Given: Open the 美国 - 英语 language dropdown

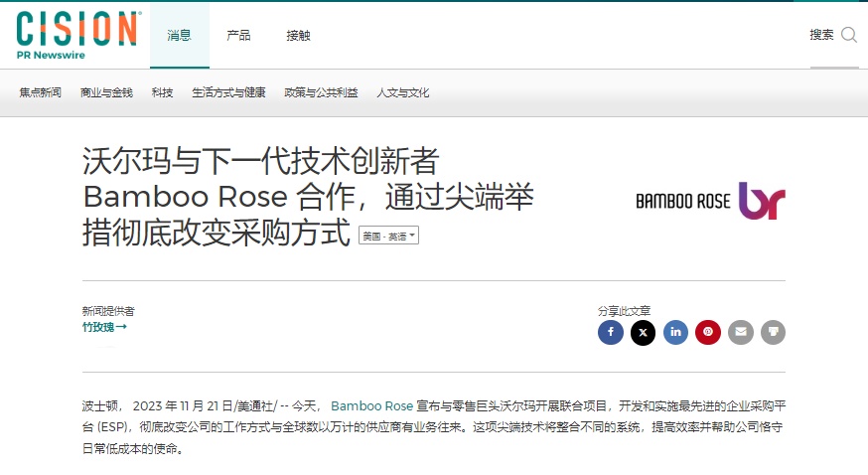Looking at the screenshot, I should (x=388, y=236).
